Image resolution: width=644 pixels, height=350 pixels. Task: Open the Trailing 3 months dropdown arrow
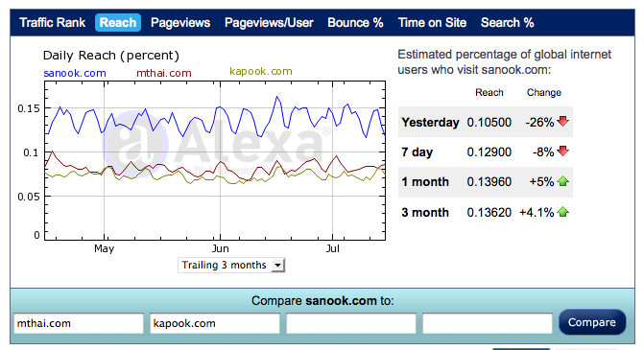pyautogui.click(x=278, y=265)
